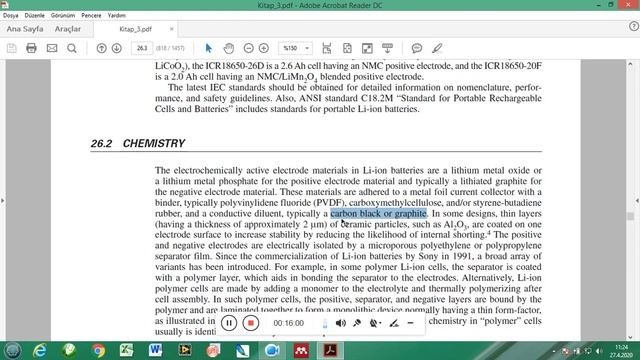
Task: Click the page number input field
Action: [142, 48]
